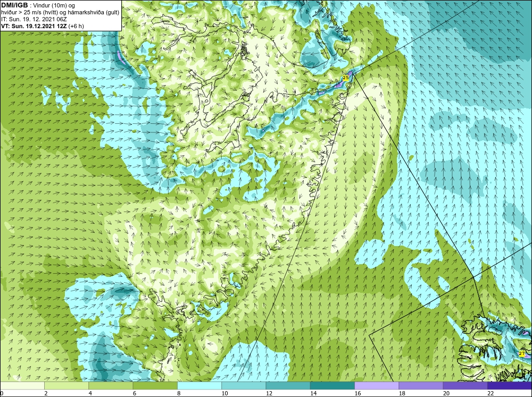Select the 4-6 m/s legend color
The height and width of the screenshot is (397, 532).
[x=111, y=386]
